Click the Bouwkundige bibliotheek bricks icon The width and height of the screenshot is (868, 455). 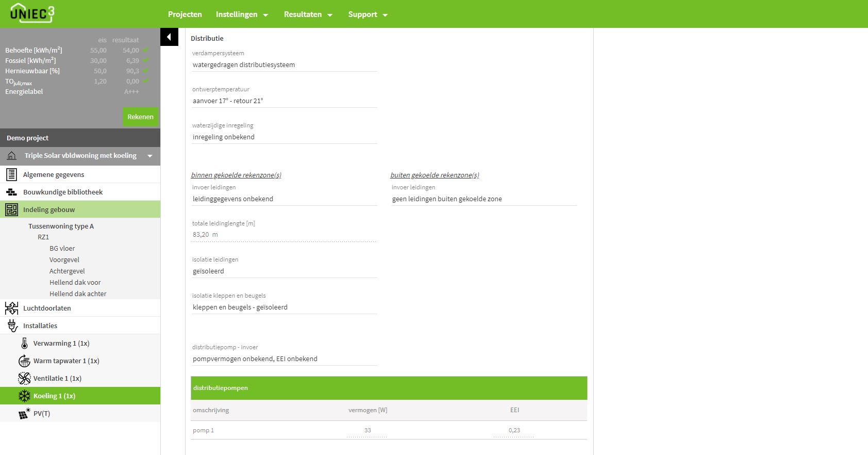point(11,192)
